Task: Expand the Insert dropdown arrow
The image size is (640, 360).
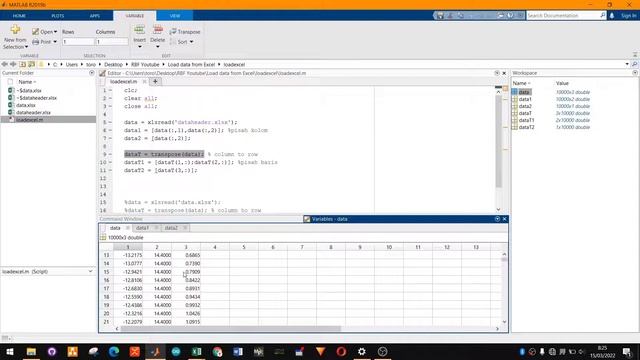Action: 140,47
